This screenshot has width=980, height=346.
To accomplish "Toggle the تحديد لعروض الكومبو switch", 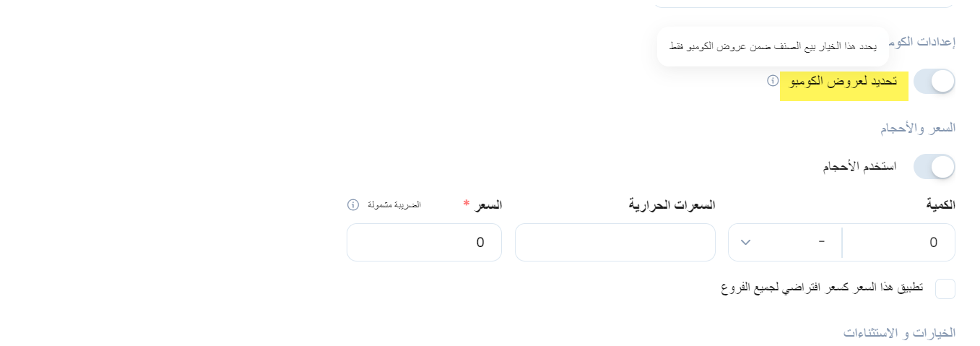I will click(935, 81).
